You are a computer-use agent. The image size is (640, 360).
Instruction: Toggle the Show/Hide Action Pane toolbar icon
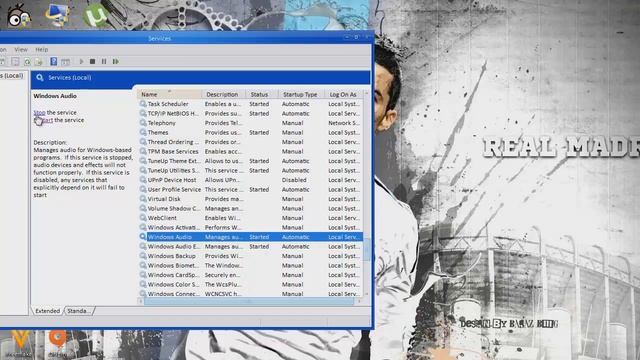pyautogui.click(x=65, y=62)
